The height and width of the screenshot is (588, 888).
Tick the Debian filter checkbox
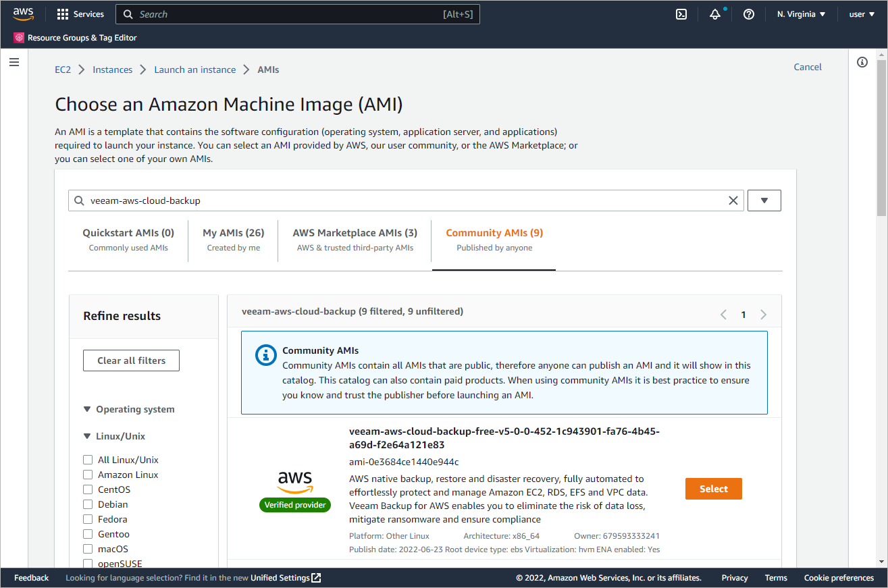click(88, 504)
